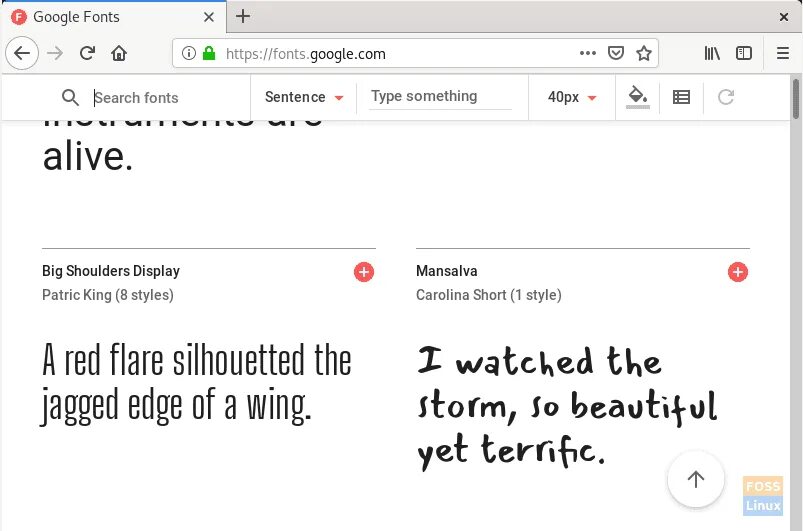The image size is (803, 531).
Task: Open the browser home page icon
Action: (x=119, y=53)
